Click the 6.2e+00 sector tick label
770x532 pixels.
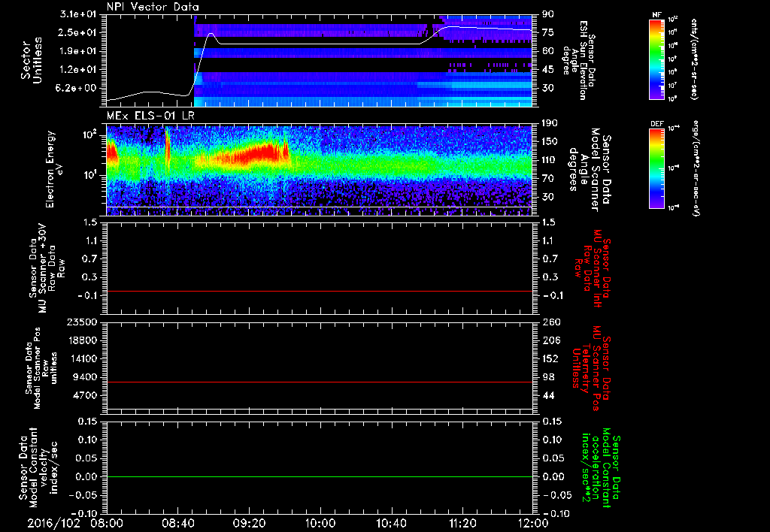click(77, 88)
